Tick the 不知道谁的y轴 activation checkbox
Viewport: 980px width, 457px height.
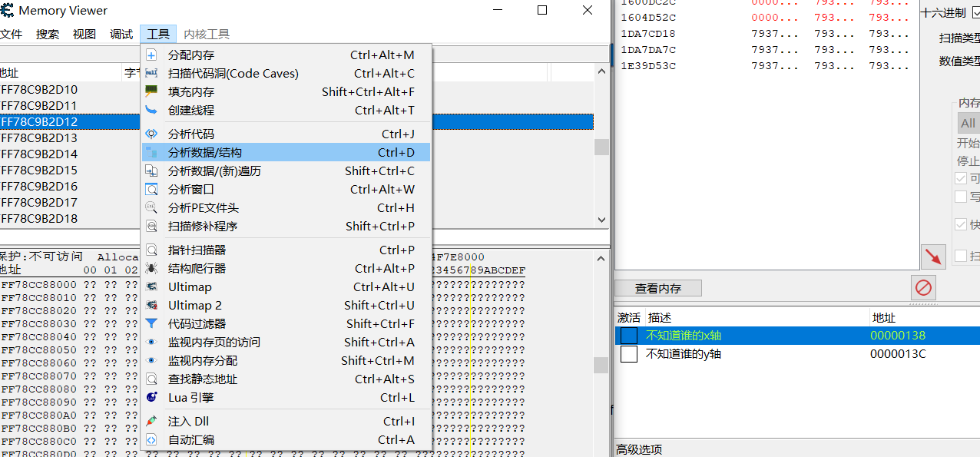(x=629, y=354)
